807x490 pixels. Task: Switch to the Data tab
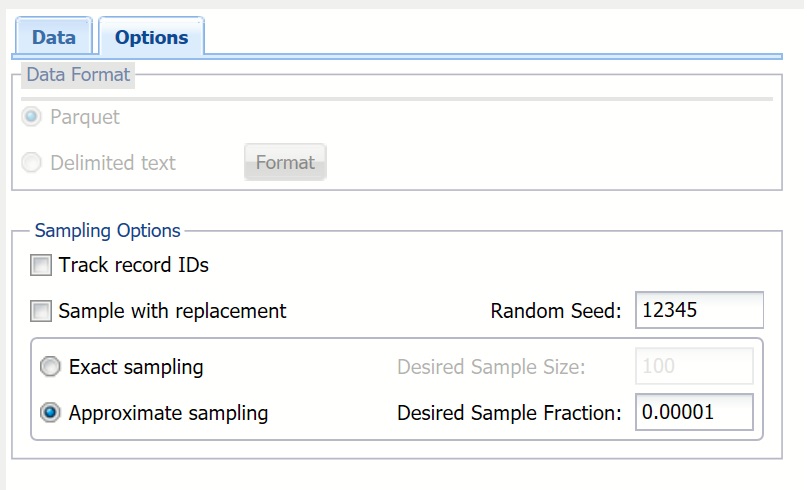[54, 38]
